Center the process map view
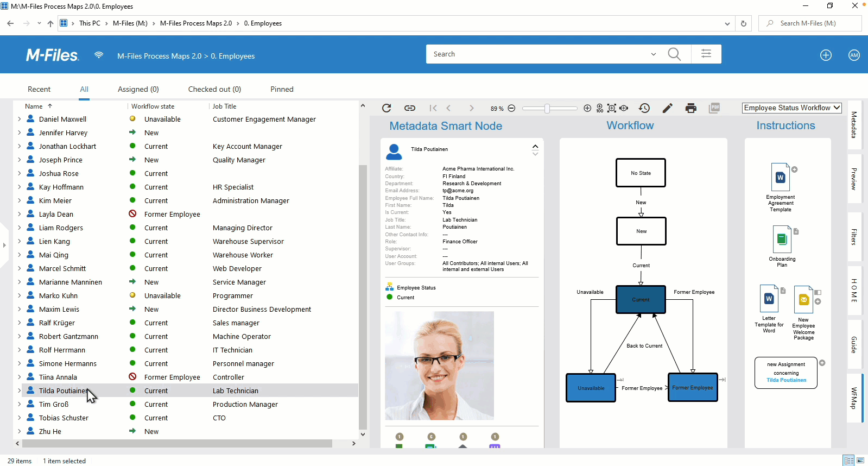This screenshot has height=466, width=868. 624,108
